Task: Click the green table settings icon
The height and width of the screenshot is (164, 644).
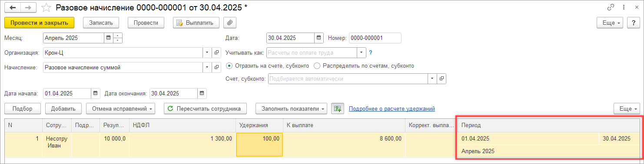Action: 338,108
